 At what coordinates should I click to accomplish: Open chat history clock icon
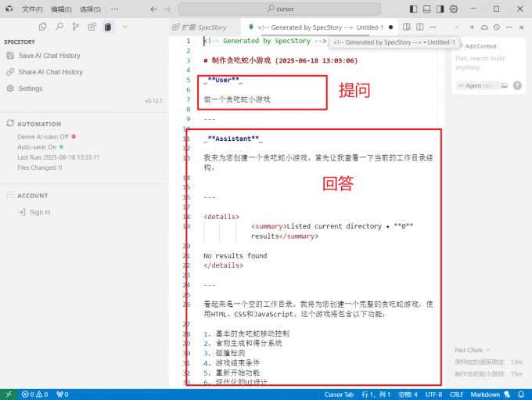tap(497, 27)
